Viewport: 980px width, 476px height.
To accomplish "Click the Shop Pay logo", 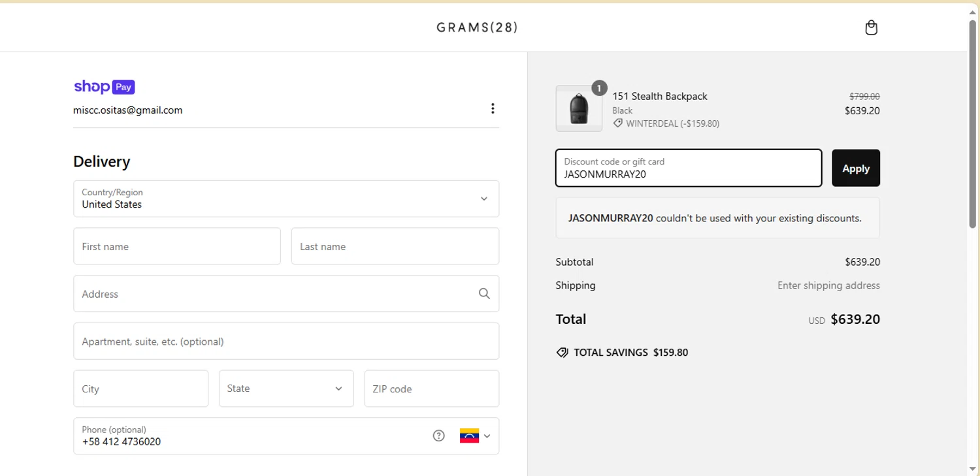I will coord(105,87).
